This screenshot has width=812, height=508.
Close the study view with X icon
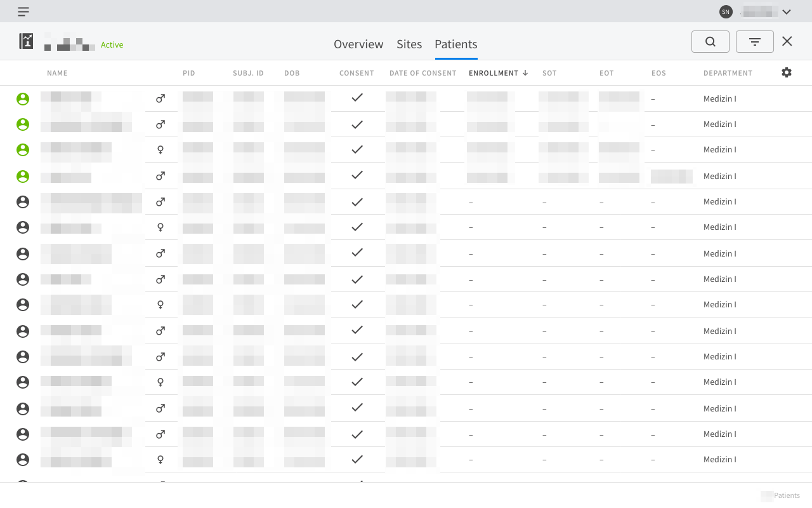point(787,41)
